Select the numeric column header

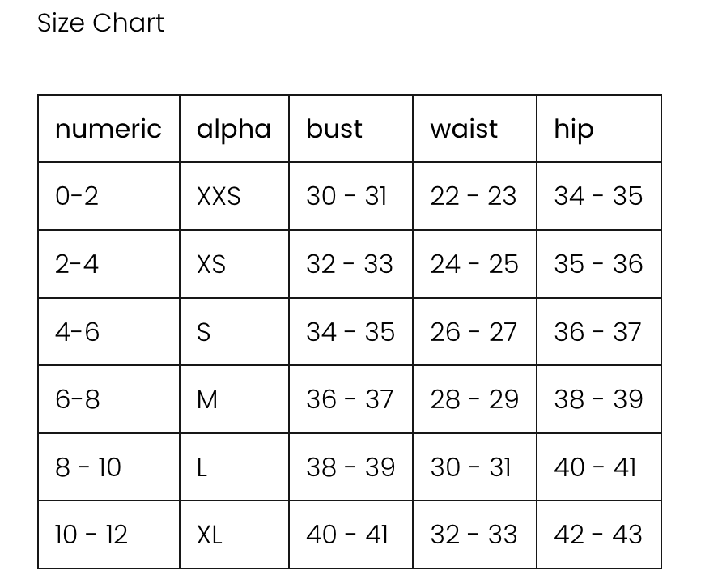tap(108, 129)
